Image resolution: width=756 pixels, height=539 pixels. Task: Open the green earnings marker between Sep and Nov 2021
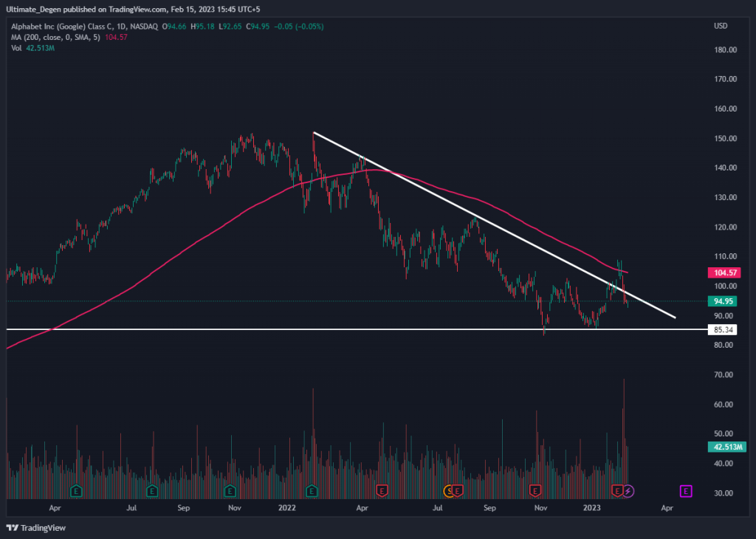230,491
